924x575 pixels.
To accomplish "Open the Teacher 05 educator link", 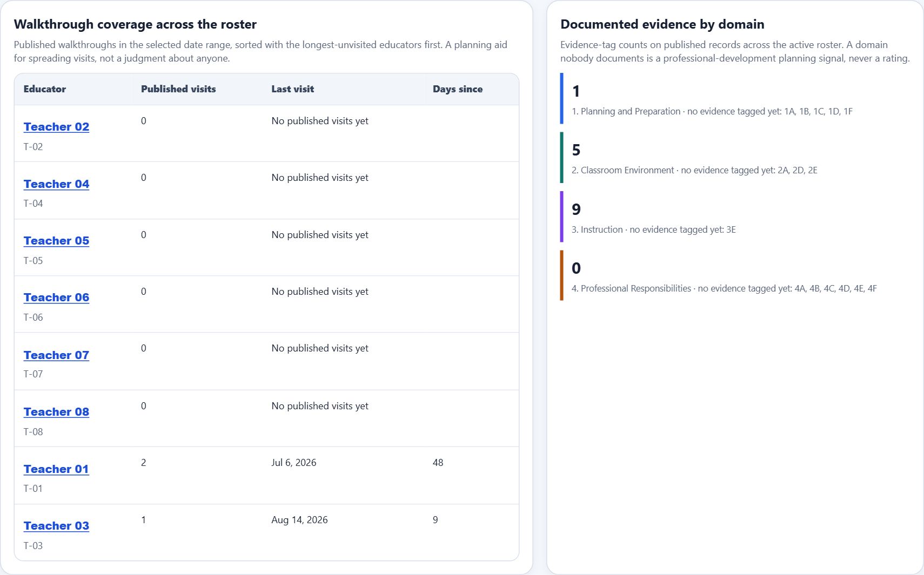I will click(56, 241).
